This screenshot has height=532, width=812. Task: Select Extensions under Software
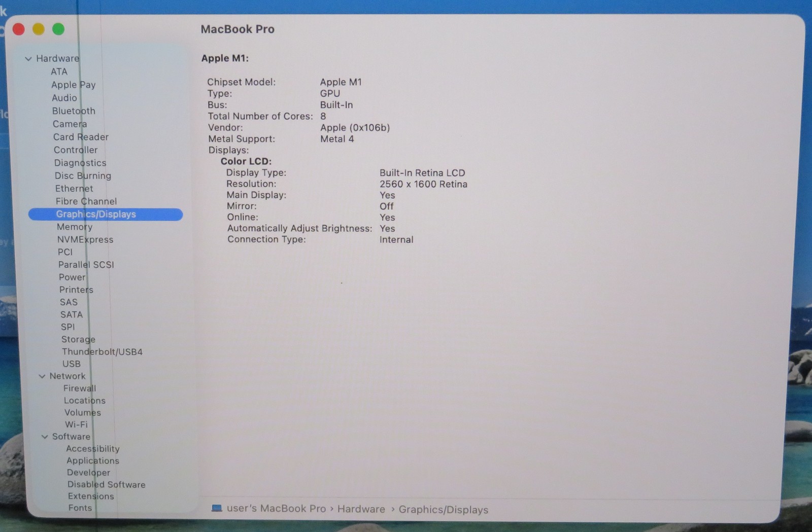pos(91,496)
